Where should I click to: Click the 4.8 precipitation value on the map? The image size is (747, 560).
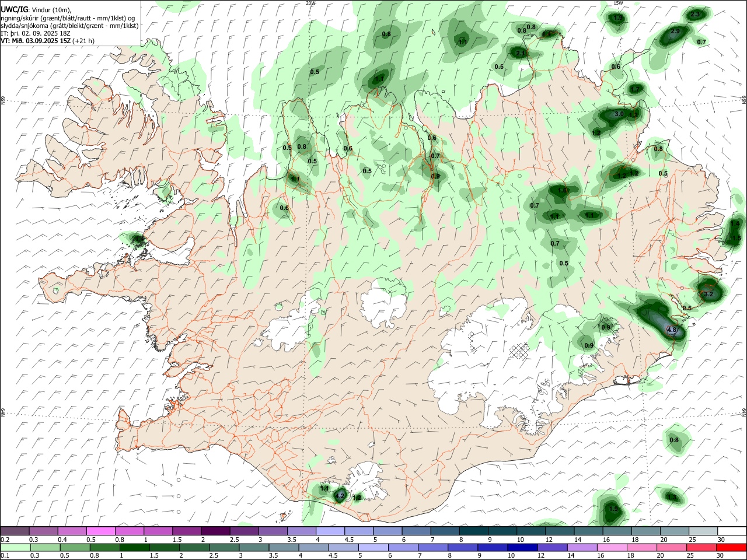tap(671, 330)
